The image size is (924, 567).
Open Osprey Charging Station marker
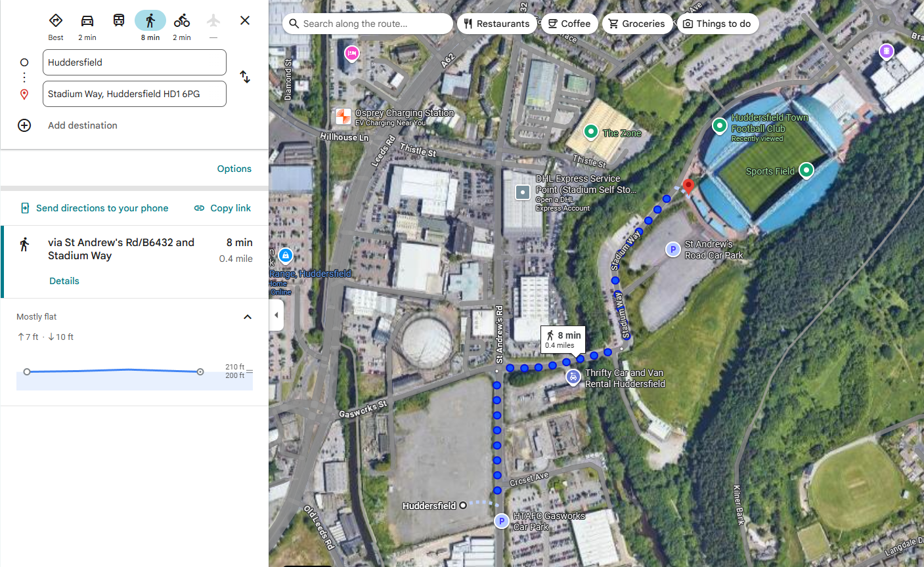343,117
